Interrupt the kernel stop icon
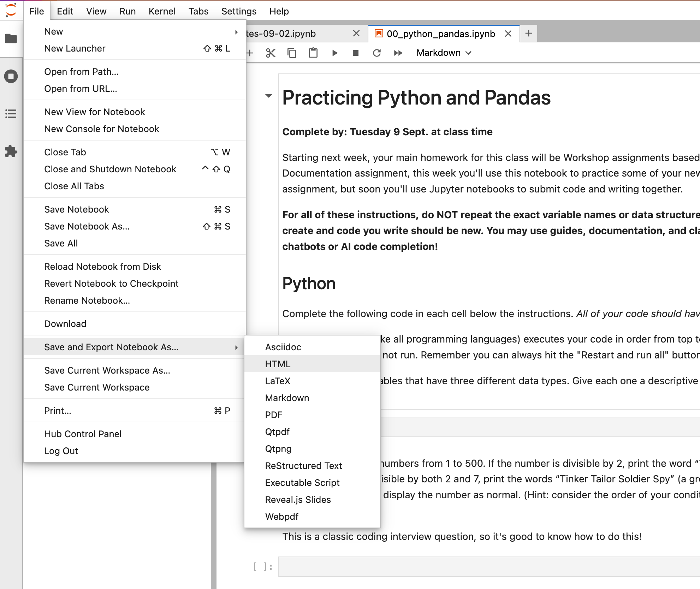The width and height of the screenshot is (700, 589). (356, 53)
